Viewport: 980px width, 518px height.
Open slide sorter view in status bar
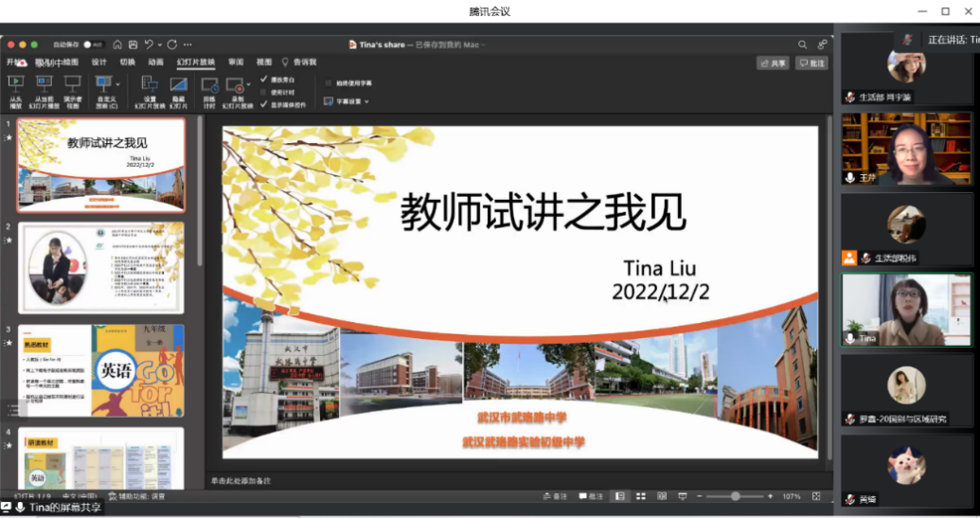coord(641,496)
